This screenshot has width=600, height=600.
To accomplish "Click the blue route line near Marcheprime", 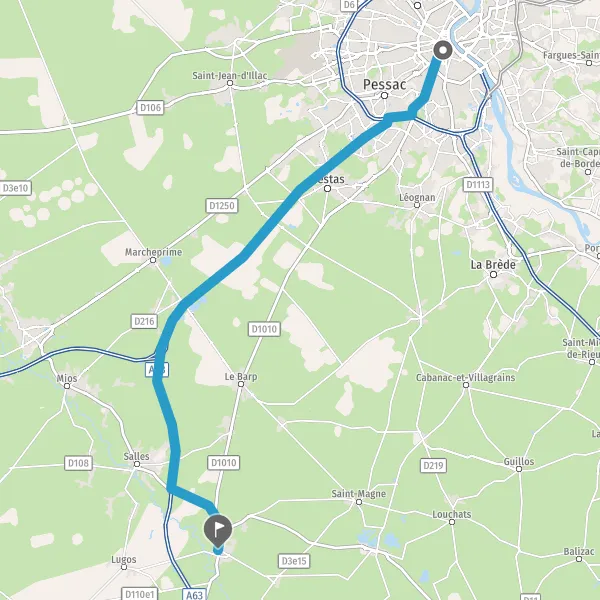I will [x=214, y=279].
